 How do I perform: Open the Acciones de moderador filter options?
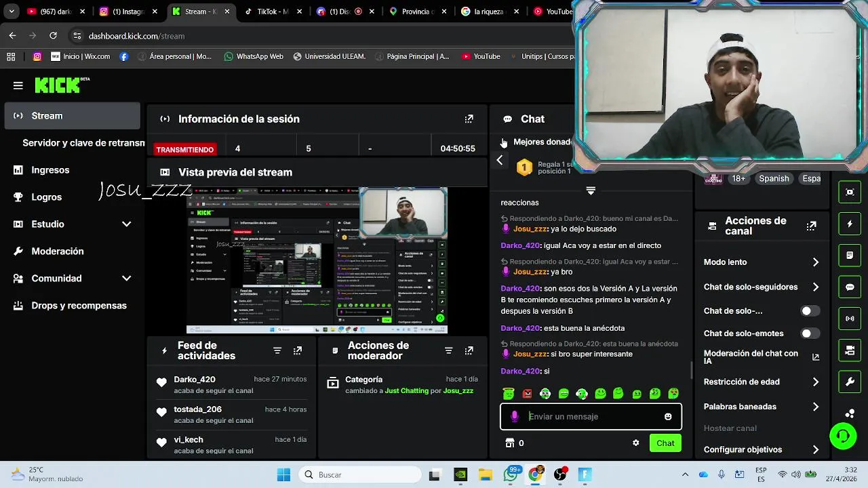448,350
